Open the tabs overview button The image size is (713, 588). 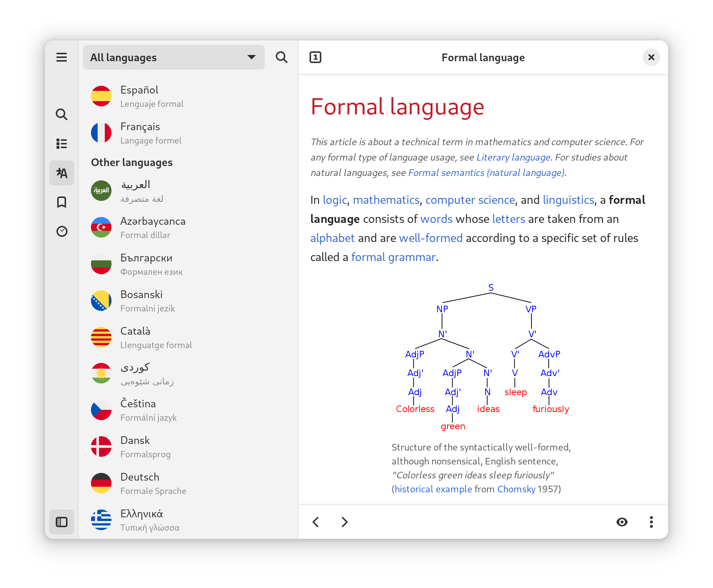point(315,57)
